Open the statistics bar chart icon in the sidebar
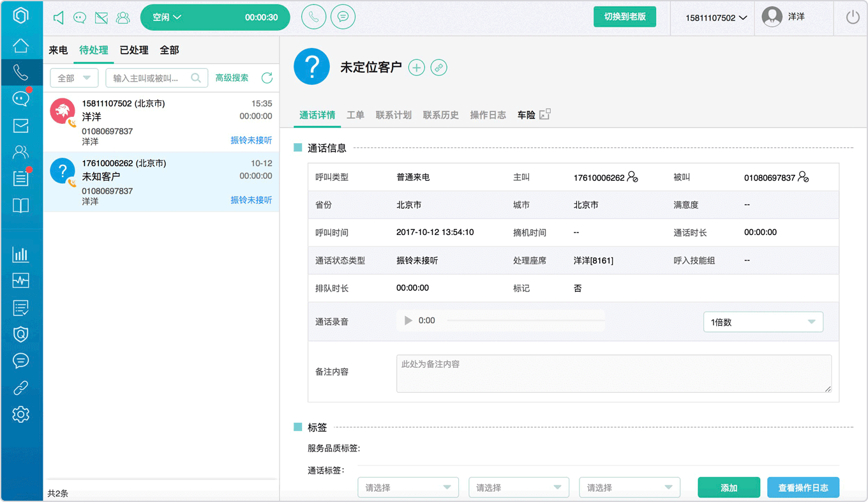This screenshot has height=502, width=868. [21, 254]
